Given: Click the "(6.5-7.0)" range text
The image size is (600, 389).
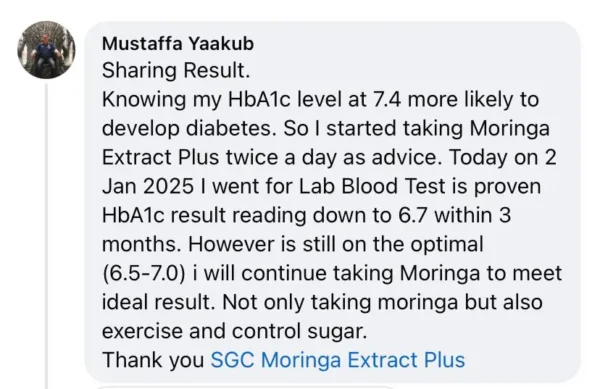Looking at the screenshot, I should pyautogui.click(x=144, y=273).
